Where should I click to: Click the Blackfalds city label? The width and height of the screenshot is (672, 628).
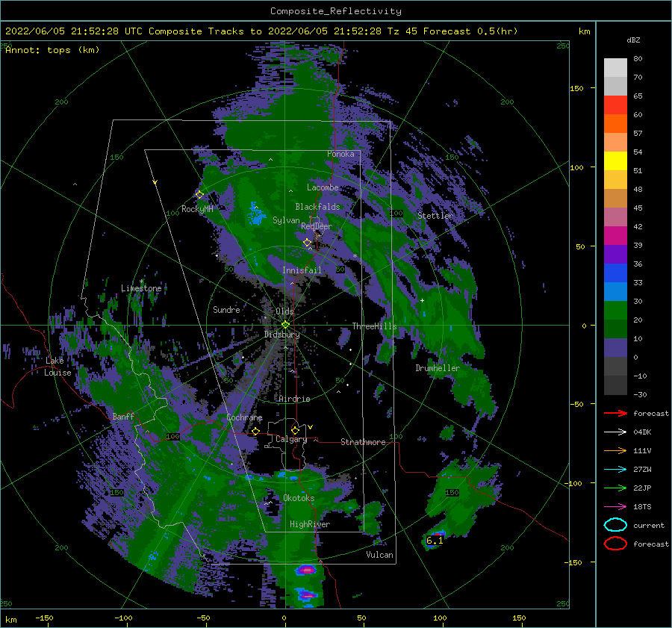click(317, 207)
